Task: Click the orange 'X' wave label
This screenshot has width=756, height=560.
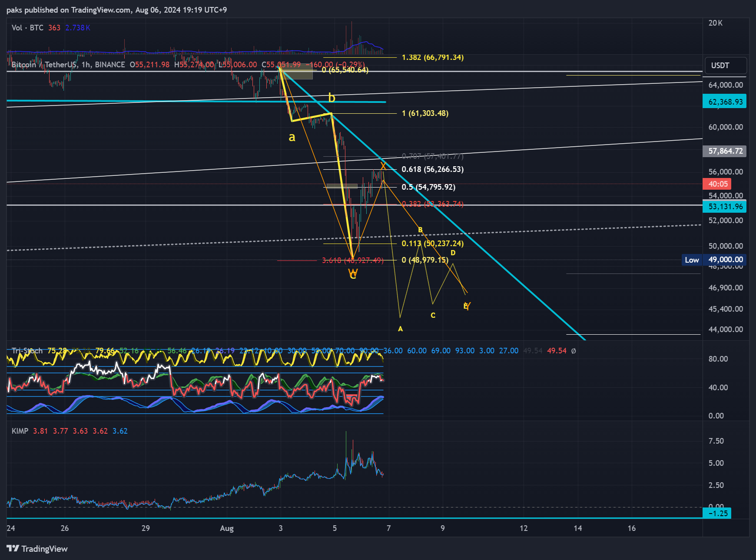Action: 383,166
